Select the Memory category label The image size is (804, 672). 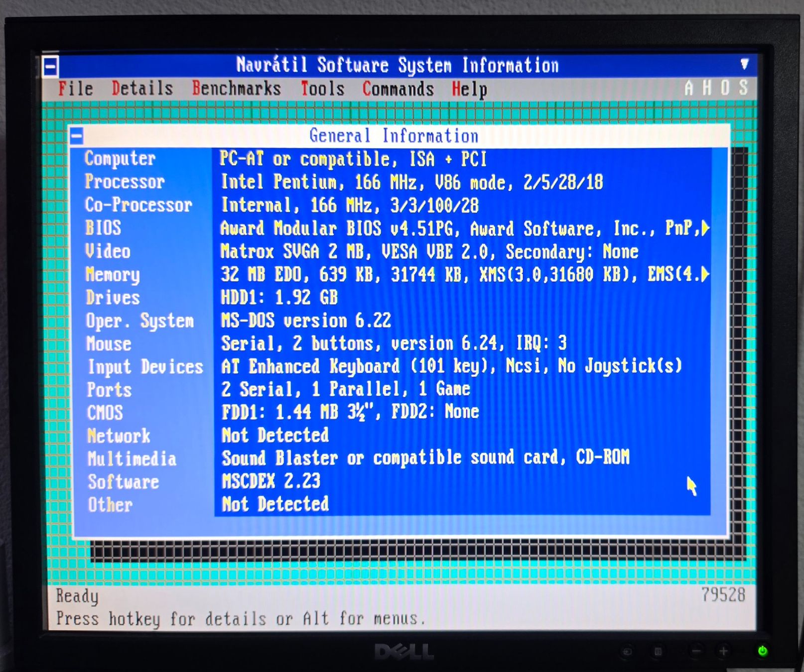coord(113,275)
